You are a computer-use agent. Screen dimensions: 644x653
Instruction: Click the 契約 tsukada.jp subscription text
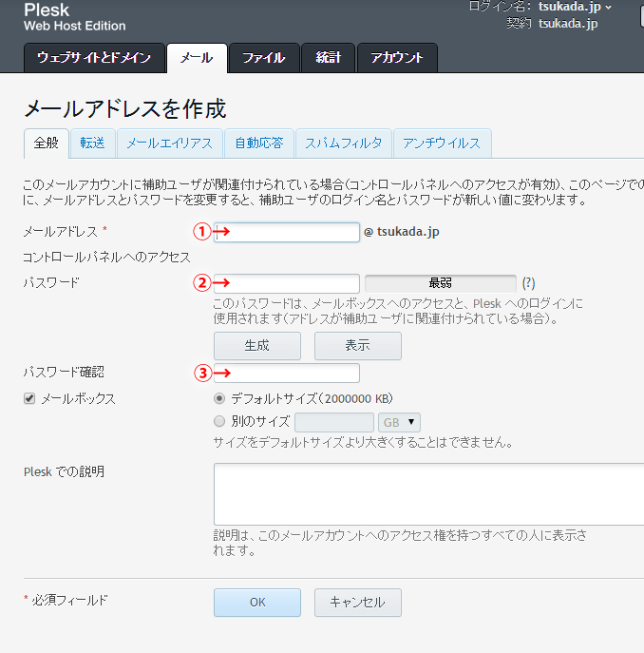click(x=552, y=24)
